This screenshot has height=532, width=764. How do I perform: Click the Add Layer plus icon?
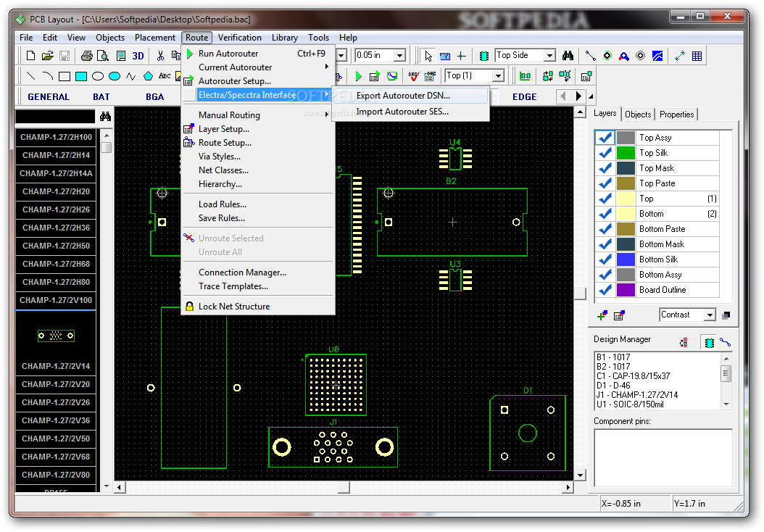tap(602, 316)
